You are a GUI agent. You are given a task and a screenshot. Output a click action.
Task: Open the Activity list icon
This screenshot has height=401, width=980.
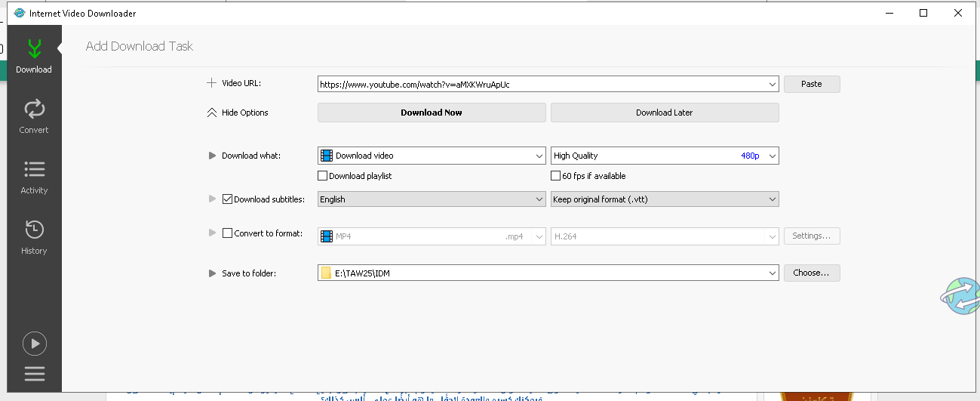[34, 169]
